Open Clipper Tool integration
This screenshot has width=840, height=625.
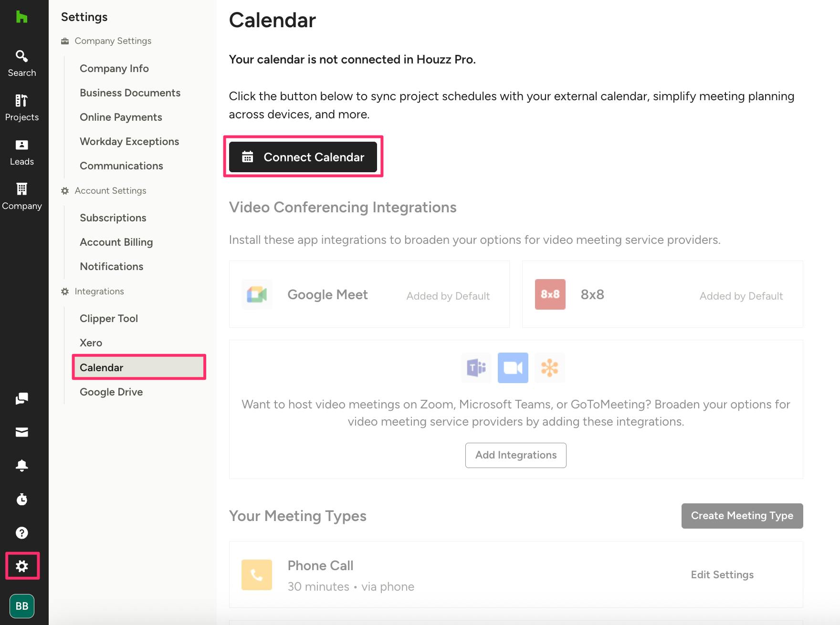tap(108, 318)
